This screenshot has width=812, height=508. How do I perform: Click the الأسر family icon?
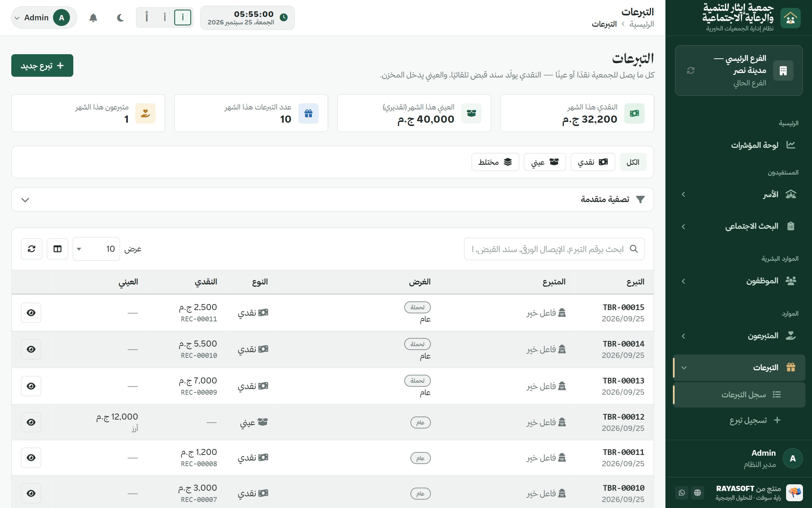coord(791,194)
